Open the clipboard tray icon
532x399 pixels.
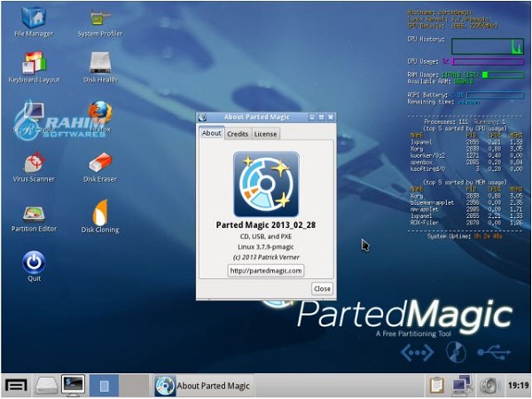point(436,386)
